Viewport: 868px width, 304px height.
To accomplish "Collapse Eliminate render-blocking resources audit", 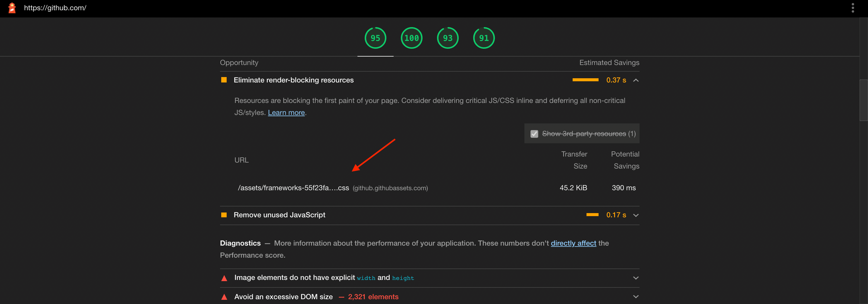I will pos(636,80).
